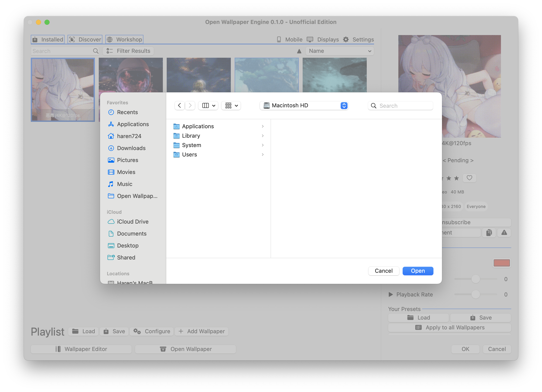Click the ascending sort triangle icon
Image resolution: width=542 pixels, height=392 pixels.
299,51
